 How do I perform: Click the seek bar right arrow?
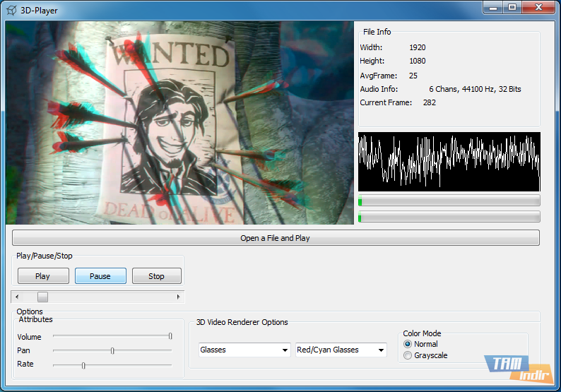click(179, 297)
